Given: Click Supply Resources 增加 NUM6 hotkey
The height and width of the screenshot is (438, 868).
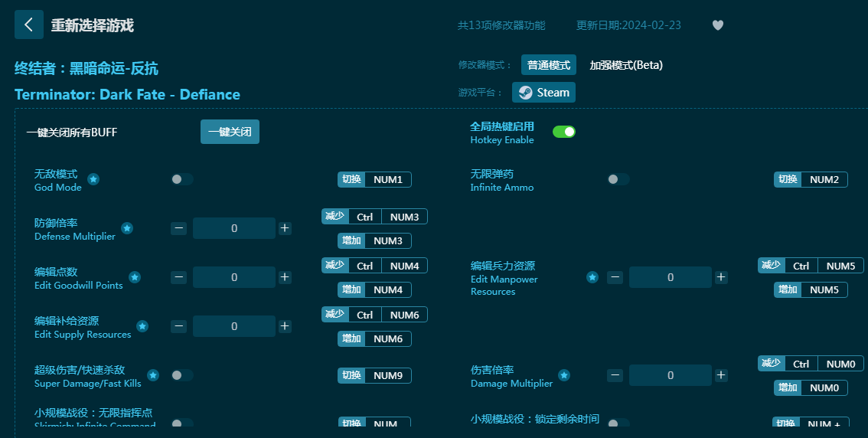Looking at the screenshot, I should 375,339.
